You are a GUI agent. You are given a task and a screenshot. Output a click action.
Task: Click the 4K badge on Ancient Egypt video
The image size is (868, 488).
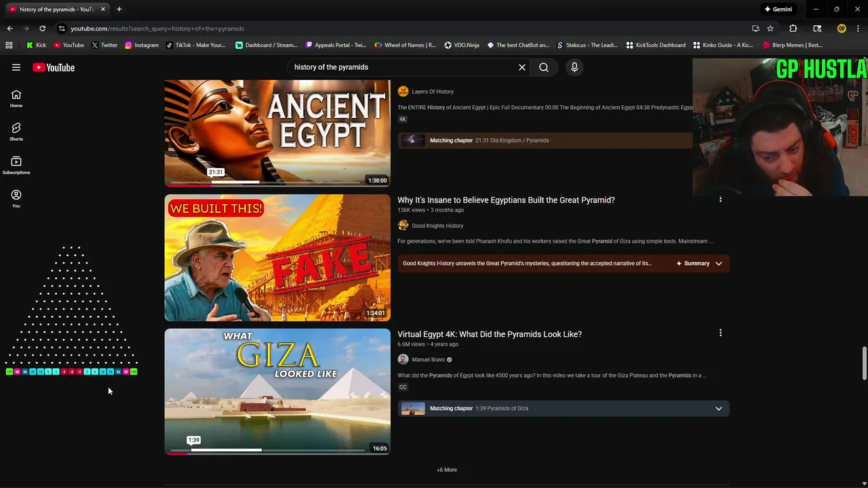[x=402, y=119]
